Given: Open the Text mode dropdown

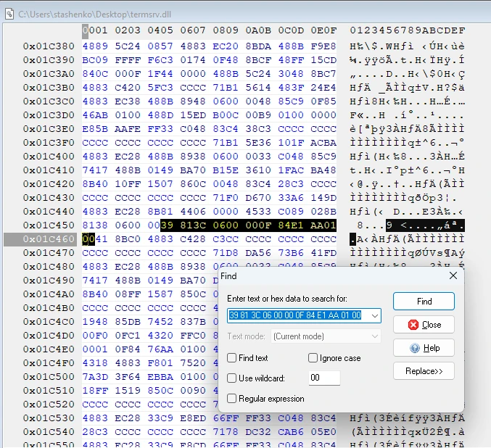Looking at the screenshot, I should 326,336.
